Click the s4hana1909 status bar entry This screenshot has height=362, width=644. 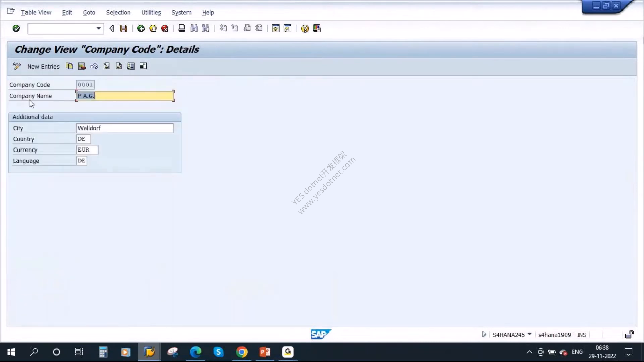pos(554,335)
